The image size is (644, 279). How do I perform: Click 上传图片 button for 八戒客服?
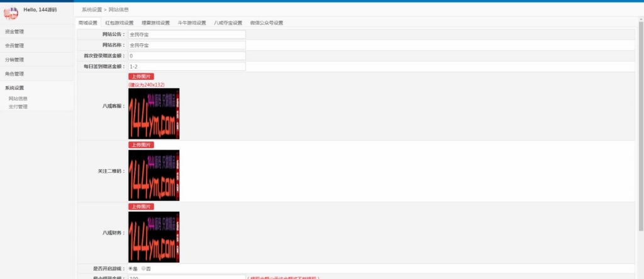[141, 77]
